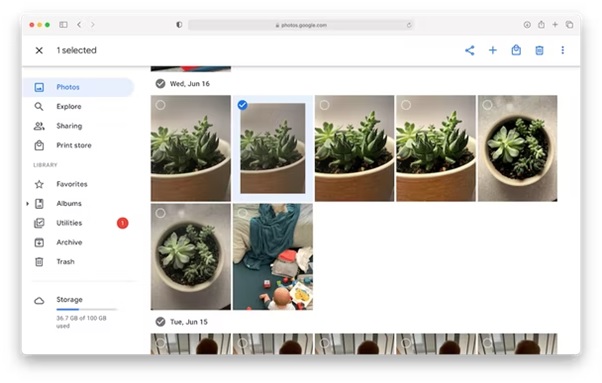602x383 pixels.
Task: Move selected photo to trash in toolbar
Action: click(x=539, y=50)
